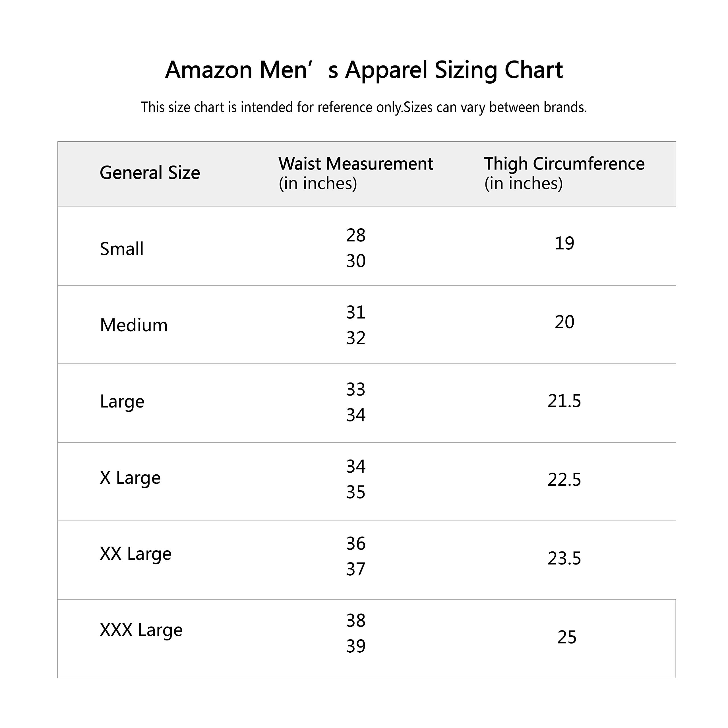Click waist value 28 in Small row
728x728 pixels.
[356, 235]
